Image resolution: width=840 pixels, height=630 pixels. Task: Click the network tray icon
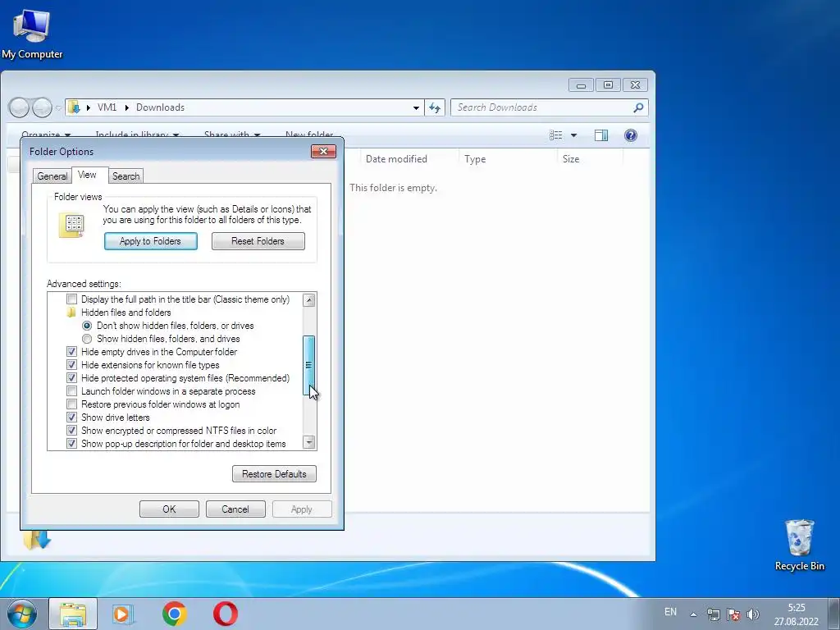[713, 614]
